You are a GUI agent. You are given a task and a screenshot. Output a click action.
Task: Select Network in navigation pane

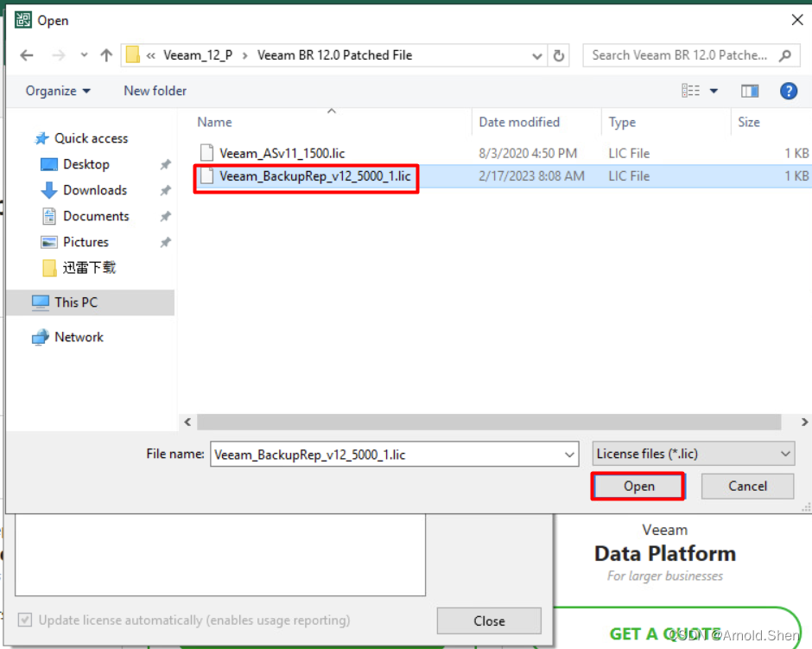point(68,337)
